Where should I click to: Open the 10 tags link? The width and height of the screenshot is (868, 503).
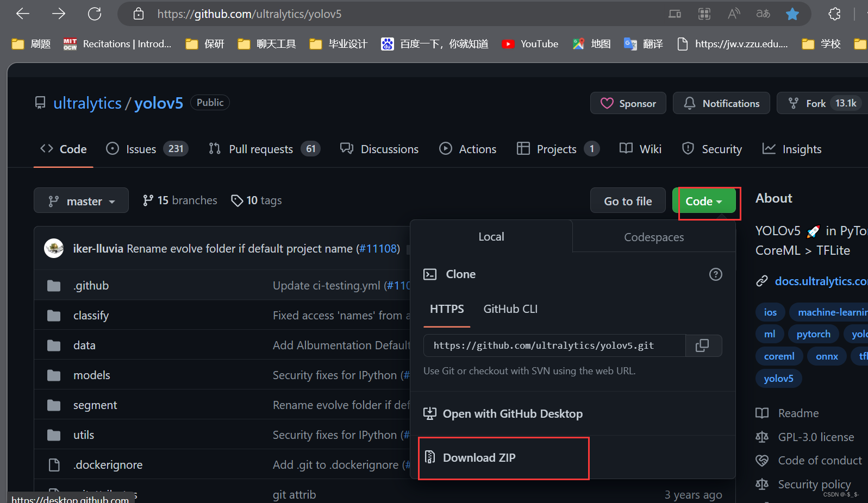click(257, 200)
